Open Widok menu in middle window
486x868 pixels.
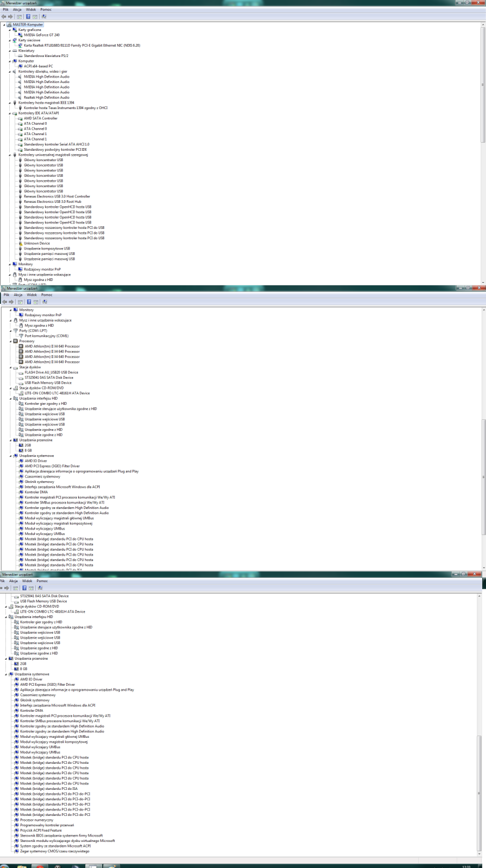(x=32, y=295)
